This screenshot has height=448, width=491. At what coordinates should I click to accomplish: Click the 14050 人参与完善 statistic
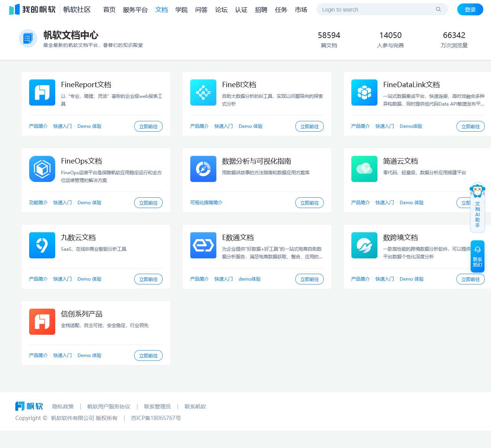tap(390, 40)
